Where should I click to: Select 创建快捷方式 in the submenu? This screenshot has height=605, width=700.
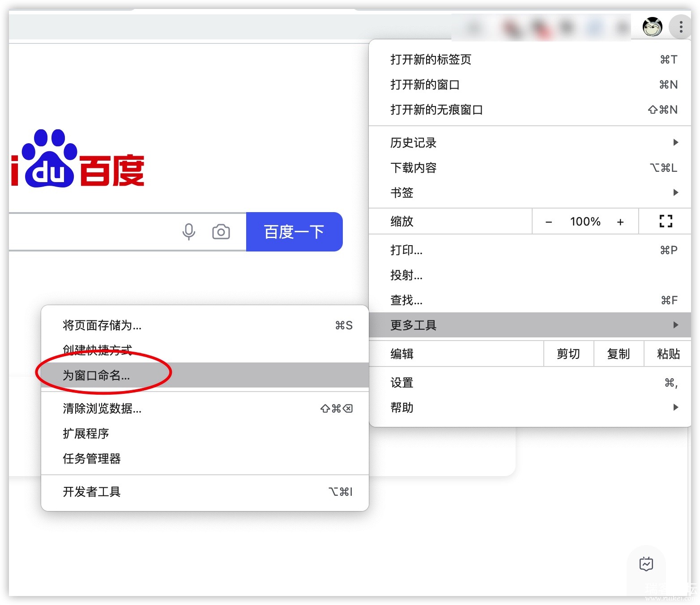pos(205,350)
